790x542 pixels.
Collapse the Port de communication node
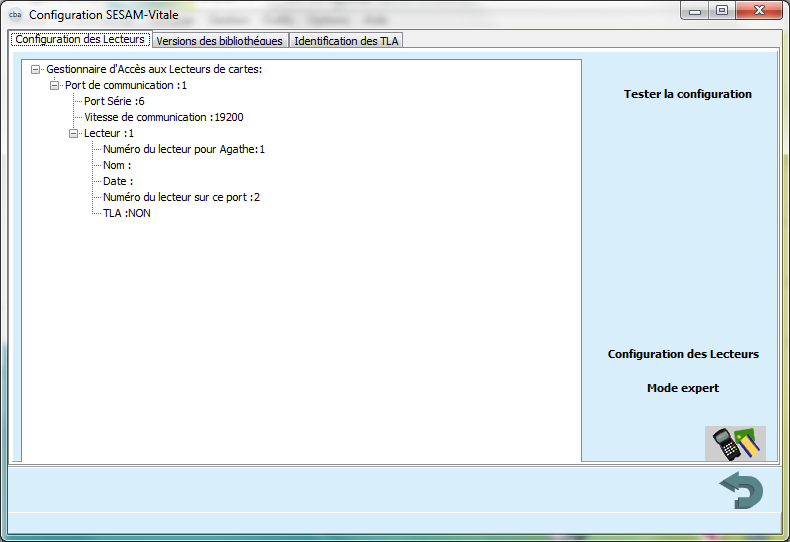click(x=54, y=86)
